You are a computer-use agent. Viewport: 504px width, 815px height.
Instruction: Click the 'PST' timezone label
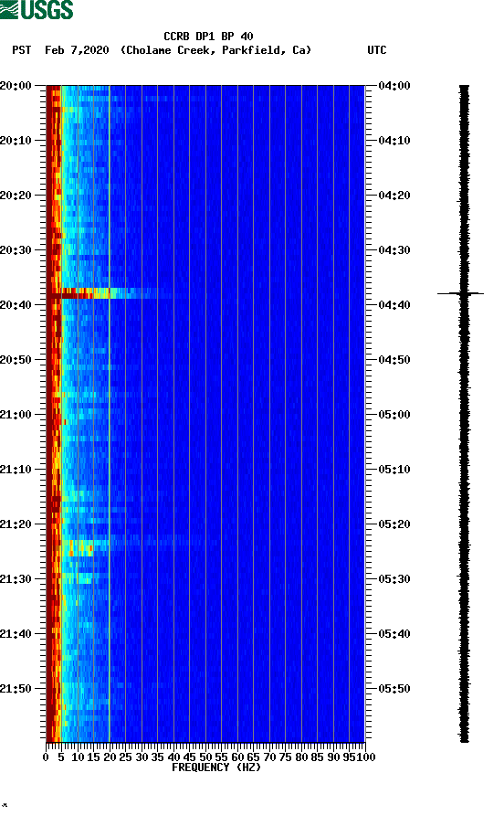22,50
